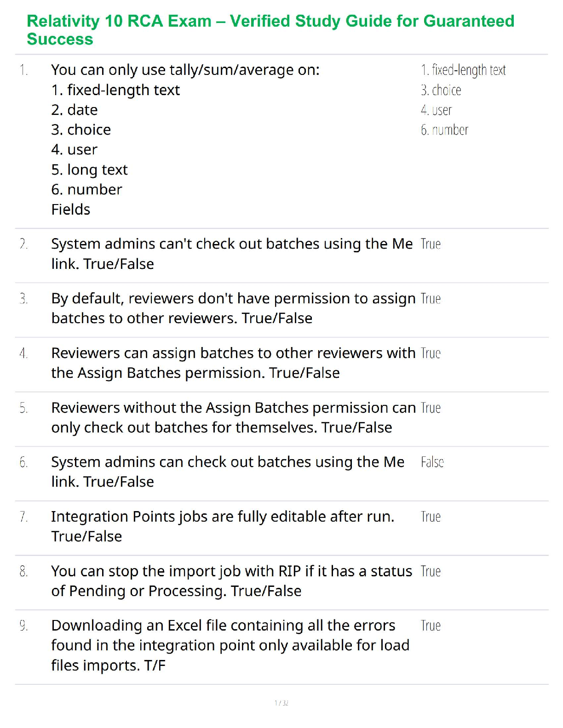Select the "2. date" option in question 1
The height and width of the screenshot is (728, 563).
tap(75, 110)
